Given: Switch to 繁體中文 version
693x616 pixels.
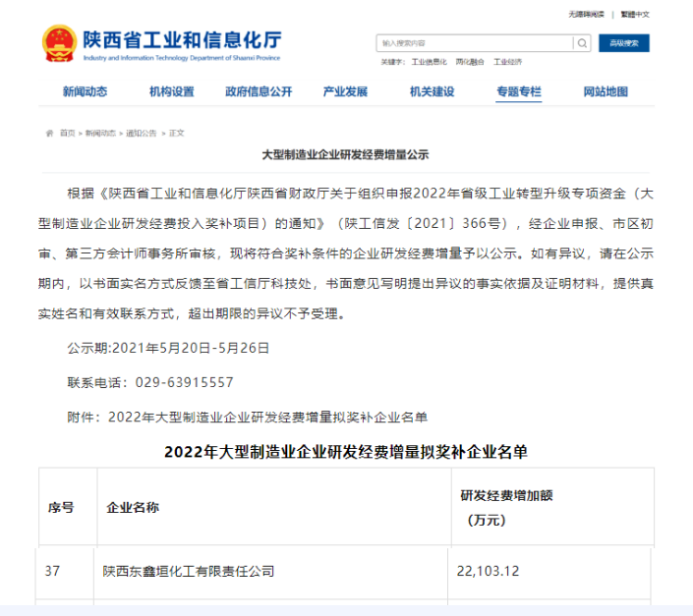Looking at the screenshot, I should click(x=635, y=15).
